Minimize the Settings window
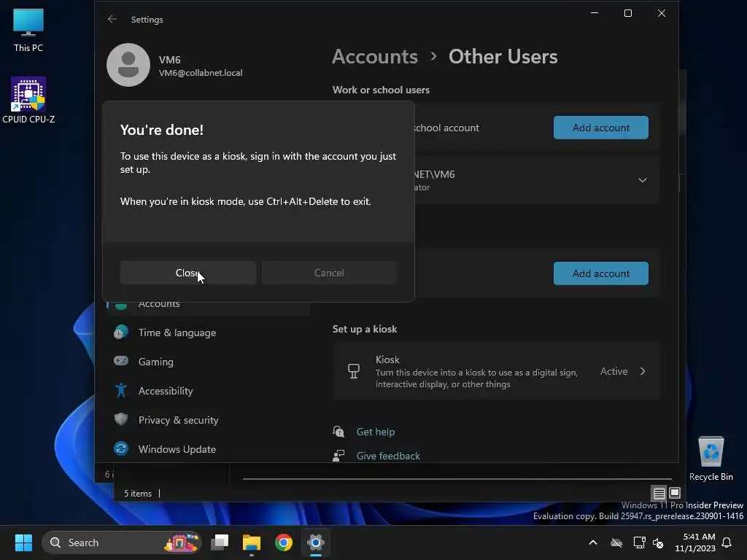Image resolution: width=747 pixels, height=560 pixels. point(595,13)
